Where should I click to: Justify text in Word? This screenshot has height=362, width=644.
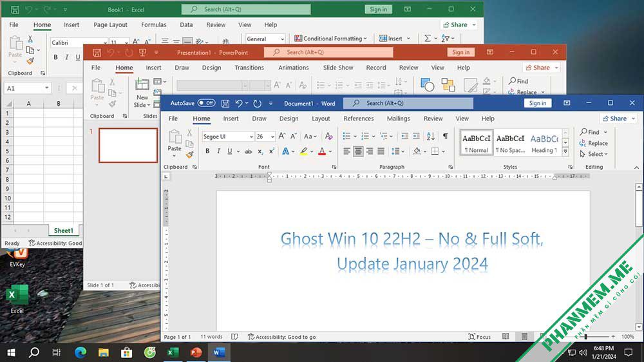tap(381, 151)
